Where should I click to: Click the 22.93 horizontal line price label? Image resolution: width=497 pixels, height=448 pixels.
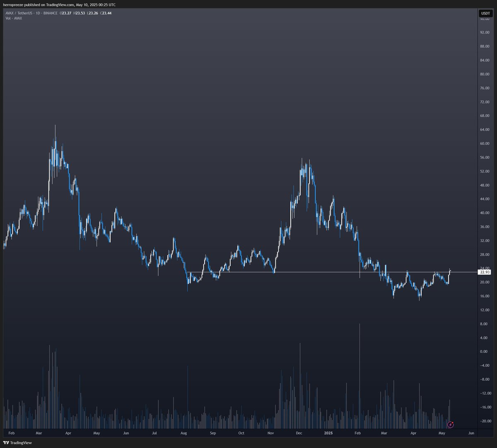pos(484,272)
